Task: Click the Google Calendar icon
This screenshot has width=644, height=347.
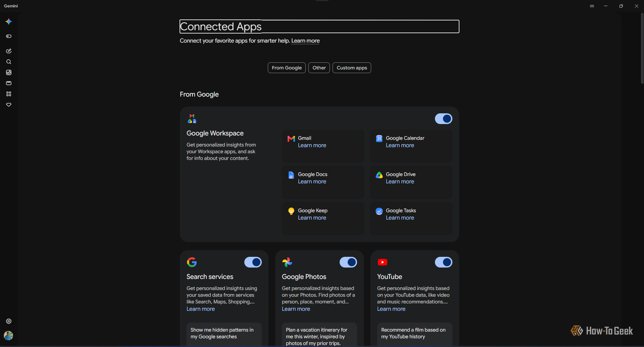Action: tap(379, 138)
